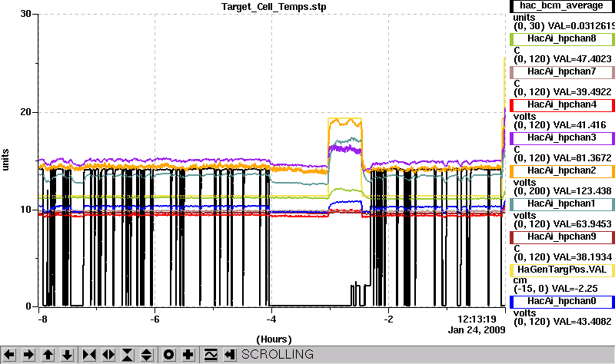615x364 pixels.
Task: Click the -6 tick label on time axis
Action: coord(155,319)
